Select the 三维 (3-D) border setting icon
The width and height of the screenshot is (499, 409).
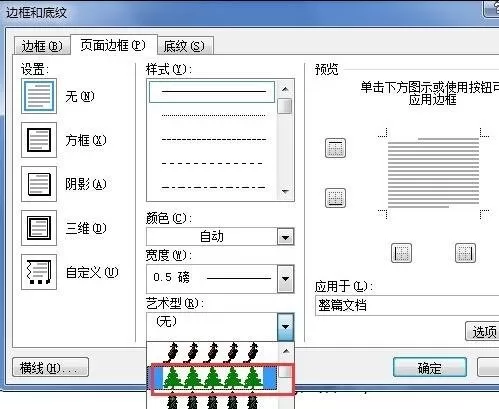point(39,228)
